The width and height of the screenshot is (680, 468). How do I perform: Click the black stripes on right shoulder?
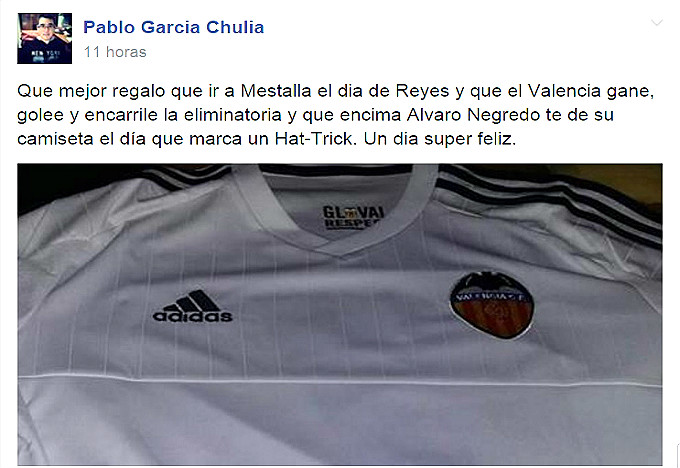point(549,201)
